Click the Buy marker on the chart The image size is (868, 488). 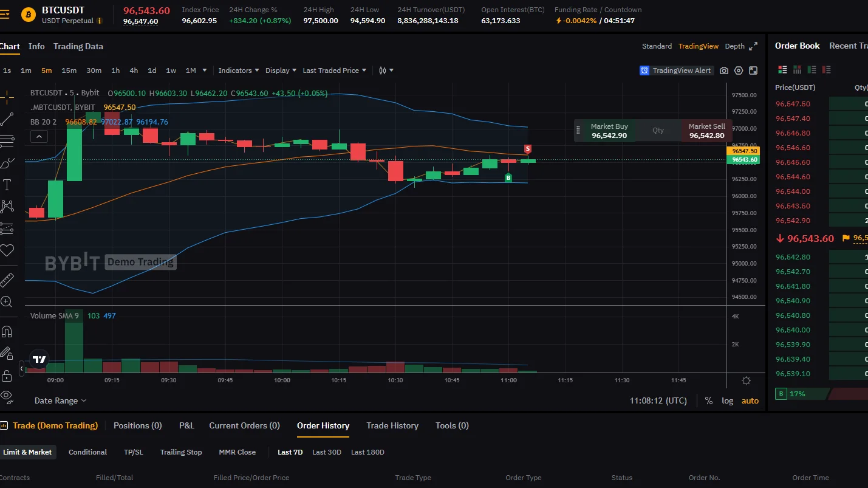tap(508, 178)
